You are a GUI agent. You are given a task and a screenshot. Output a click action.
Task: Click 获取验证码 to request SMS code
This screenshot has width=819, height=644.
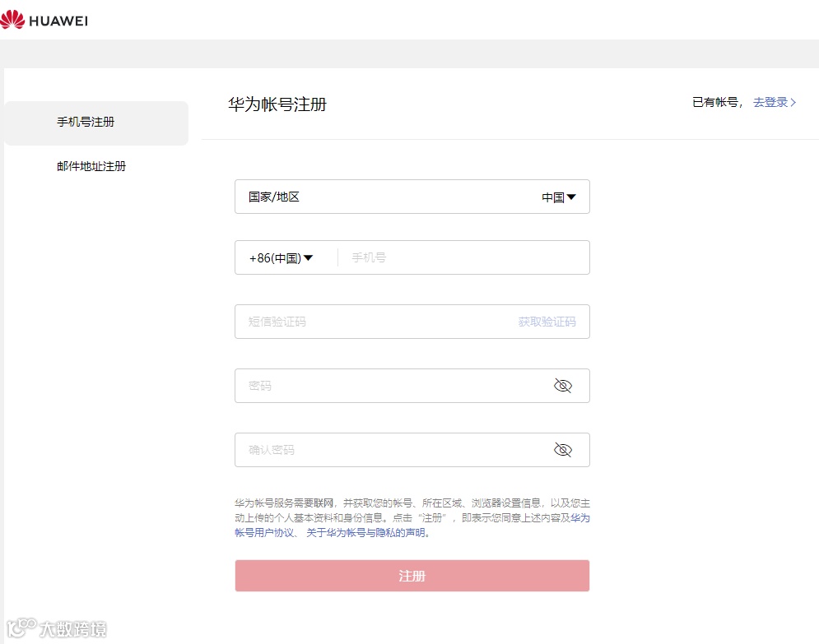(x=547, y=321)
